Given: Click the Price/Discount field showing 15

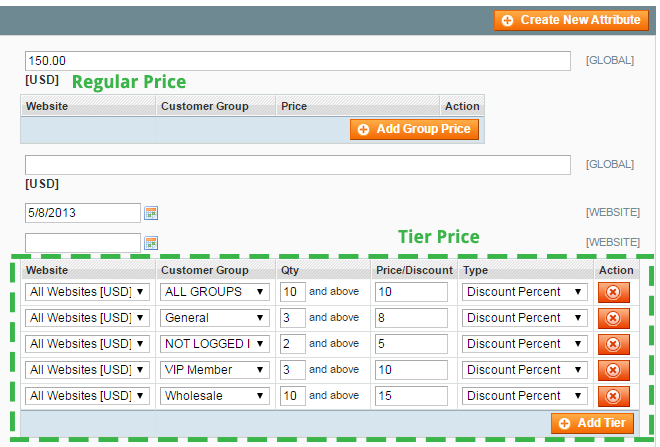Looking at the screenshot, I should pyautogui.click(x=411, y=396).
